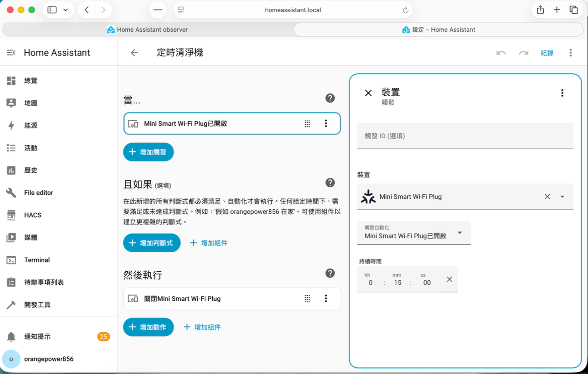Click the undo arrow in the automation editor

[501, 53]
